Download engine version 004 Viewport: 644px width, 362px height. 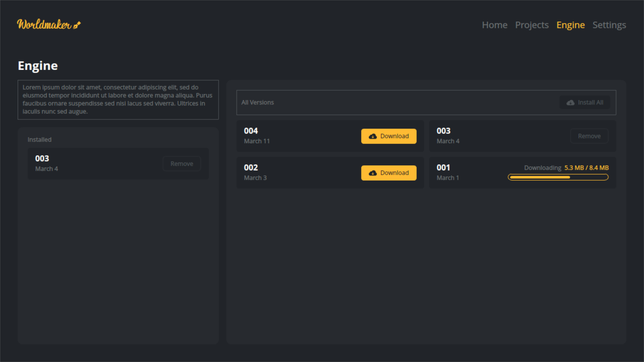click(x=389, y=136)
